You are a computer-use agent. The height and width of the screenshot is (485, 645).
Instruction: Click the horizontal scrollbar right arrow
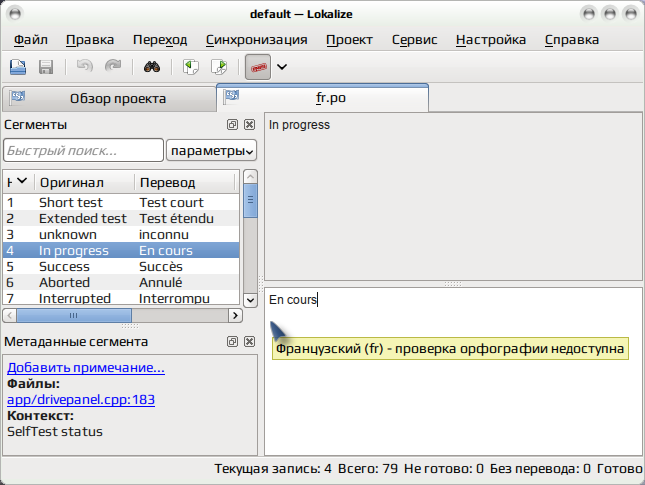pyautogui.click(x=235, y=316)
